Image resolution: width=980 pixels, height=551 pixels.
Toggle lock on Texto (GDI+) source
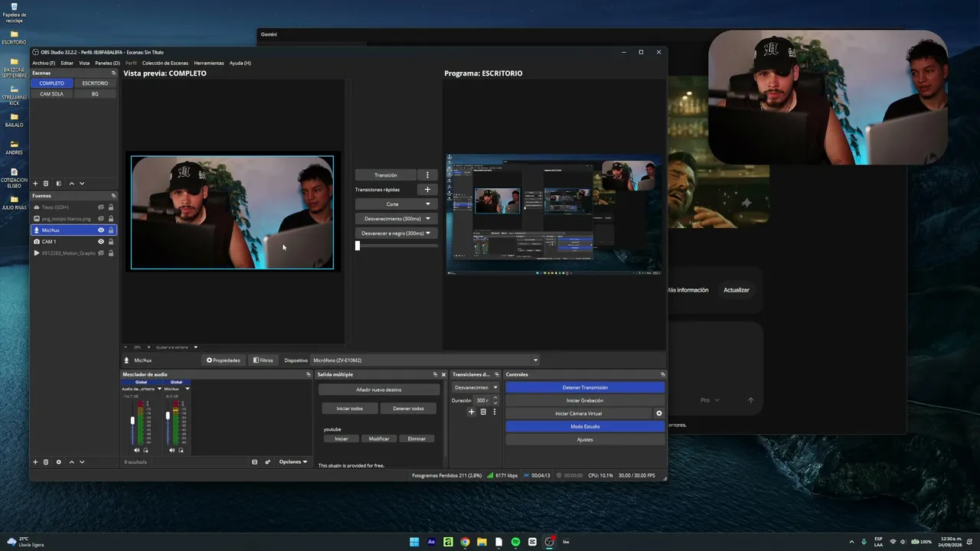pos(111,207)
